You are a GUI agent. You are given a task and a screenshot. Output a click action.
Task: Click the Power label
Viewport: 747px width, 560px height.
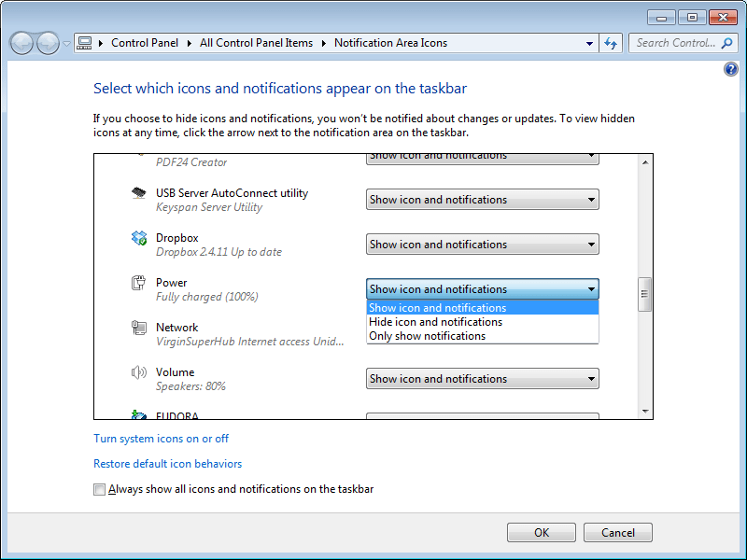tap(171, 283)
